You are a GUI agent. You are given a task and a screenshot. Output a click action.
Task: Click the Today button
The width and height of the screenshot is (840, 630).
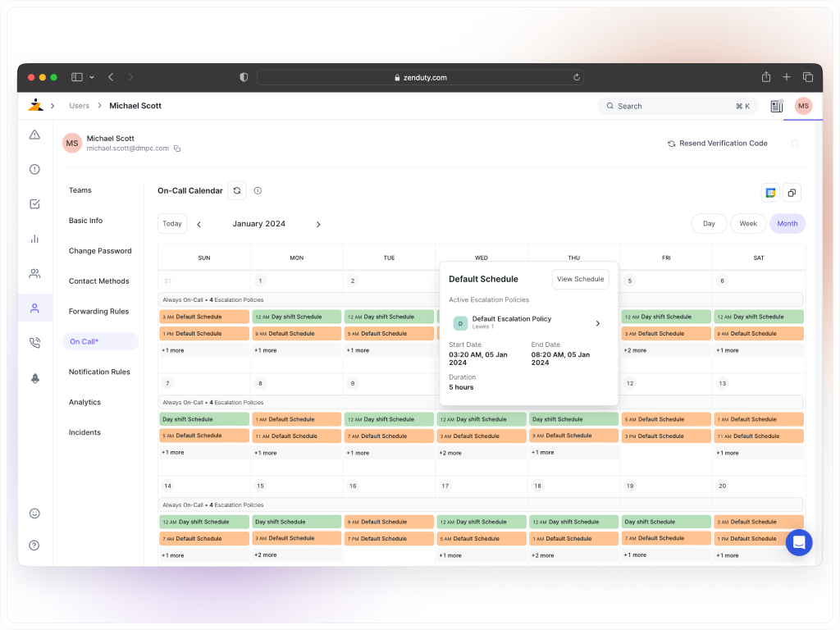[172, 223]
